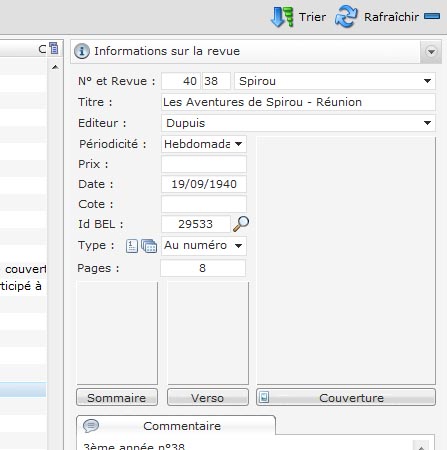Click the single issue type icon
Screen dimensions: 447x450
132,246
